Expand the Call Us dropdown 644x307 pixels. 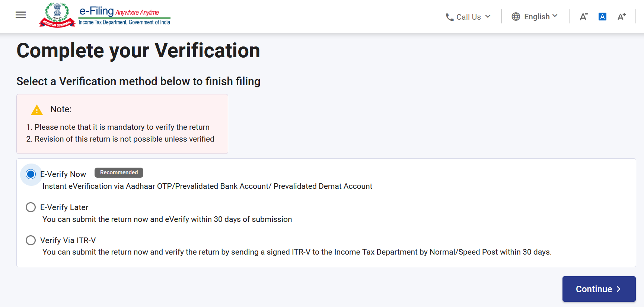point(468,17)
